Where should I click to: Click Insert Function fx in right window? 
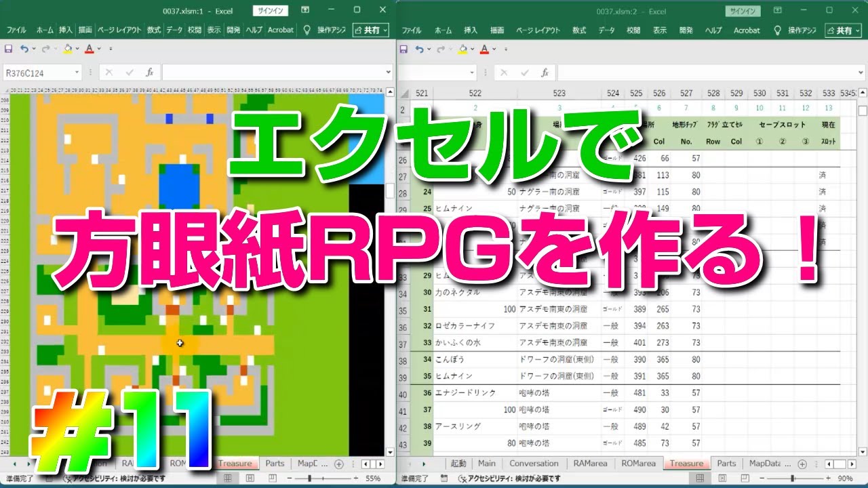544,72
